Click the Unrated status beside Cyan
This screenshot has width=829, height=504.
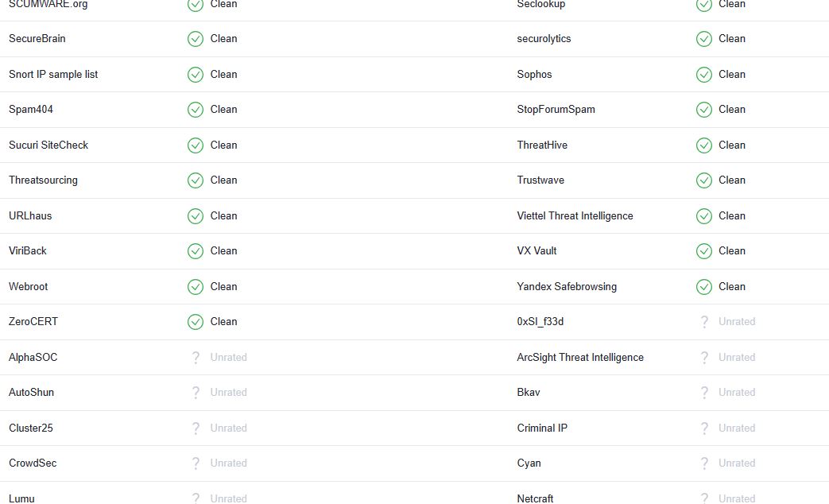pyautogui.click(x=737, y=463)
